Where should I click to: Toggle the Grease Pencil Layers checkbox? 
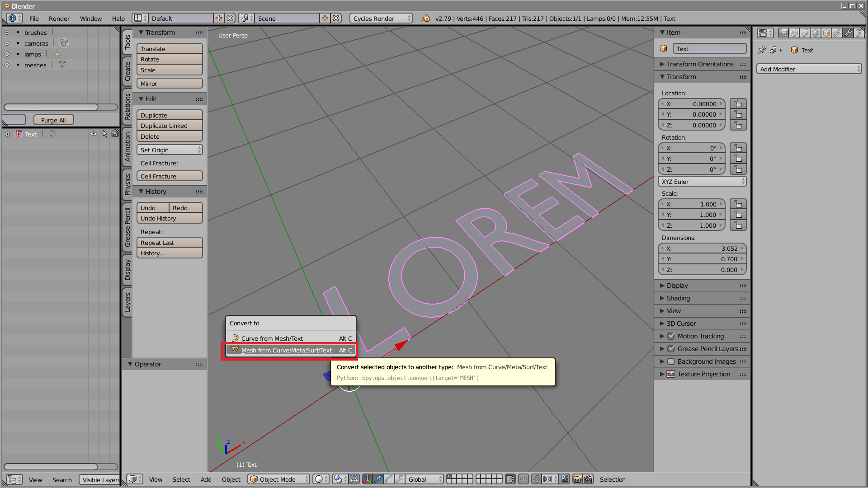coord(671,349)
